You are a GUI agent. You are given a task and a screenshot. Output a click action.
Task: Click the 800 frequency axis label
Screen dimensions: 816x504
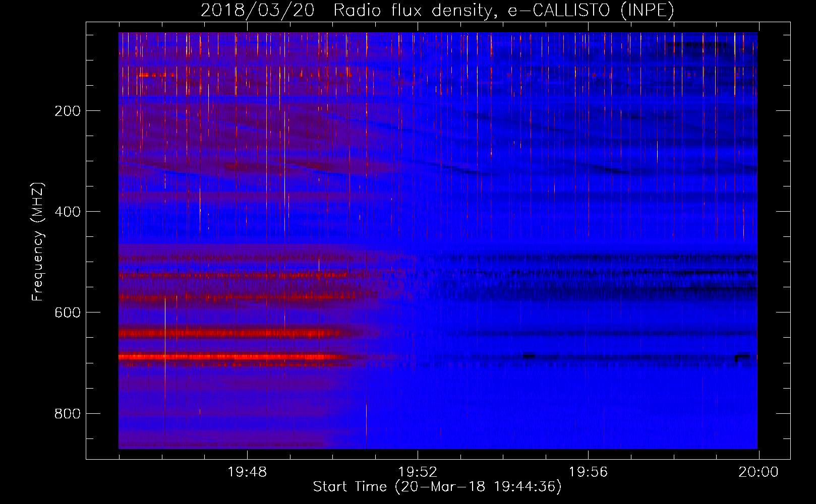[x=67, y=414]
